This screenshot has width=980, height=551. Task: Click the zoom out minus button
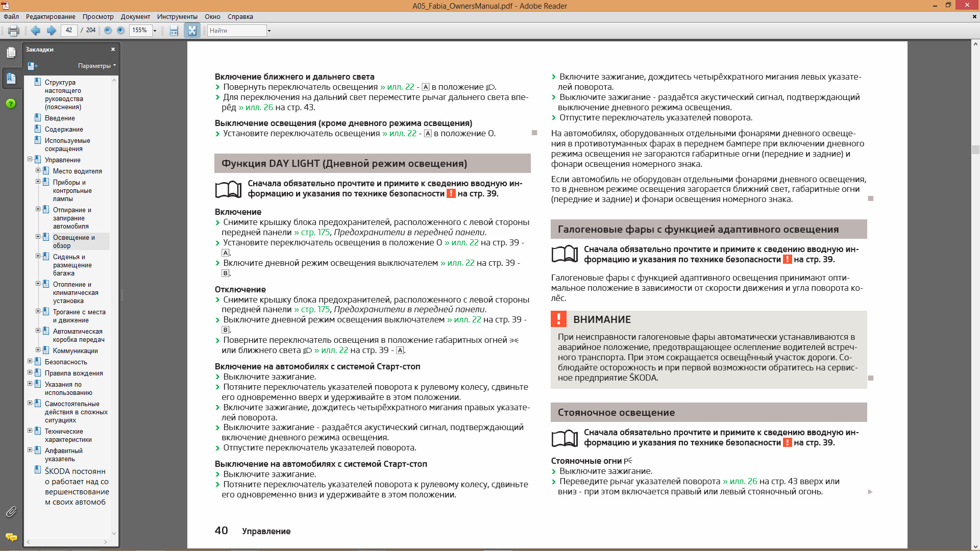pyautogui.click(x=108, y=31)
